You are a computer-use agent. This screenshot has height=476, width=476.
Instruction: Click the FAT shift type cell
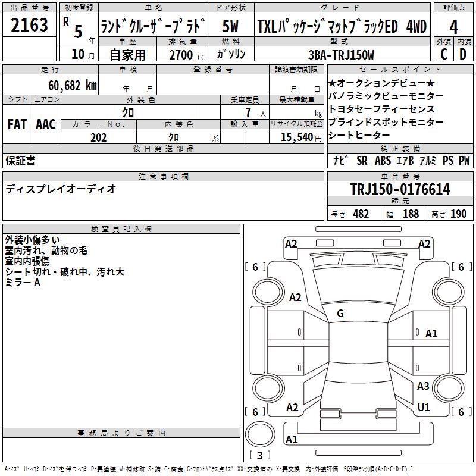tap(17, 124)
